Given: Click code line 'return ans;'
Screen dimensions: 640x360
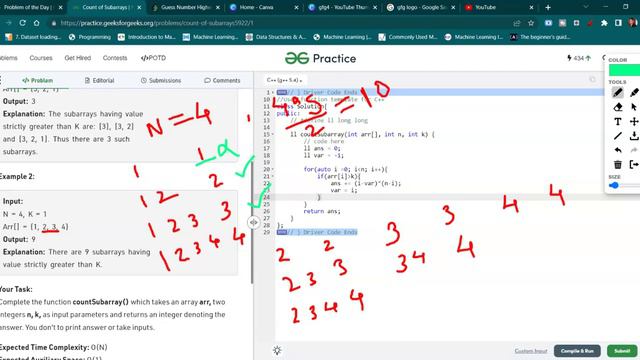Looking at the screenshot, I should pyautogui.click(x=322, y=211).
